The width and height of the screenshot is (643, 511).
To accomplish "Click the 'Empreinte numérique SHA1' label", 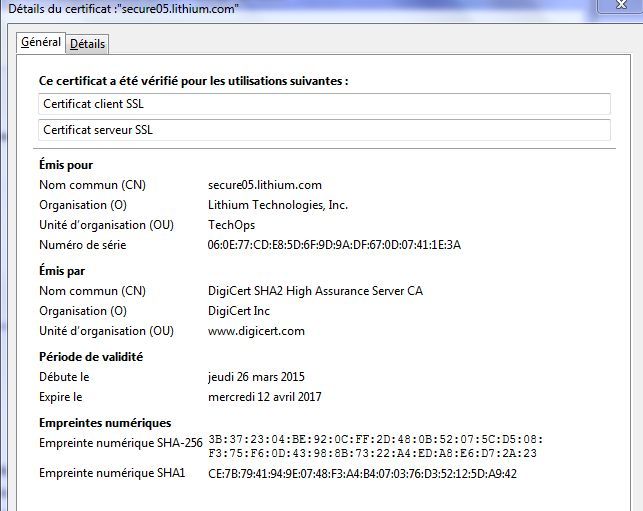I will tap(112, 473).
